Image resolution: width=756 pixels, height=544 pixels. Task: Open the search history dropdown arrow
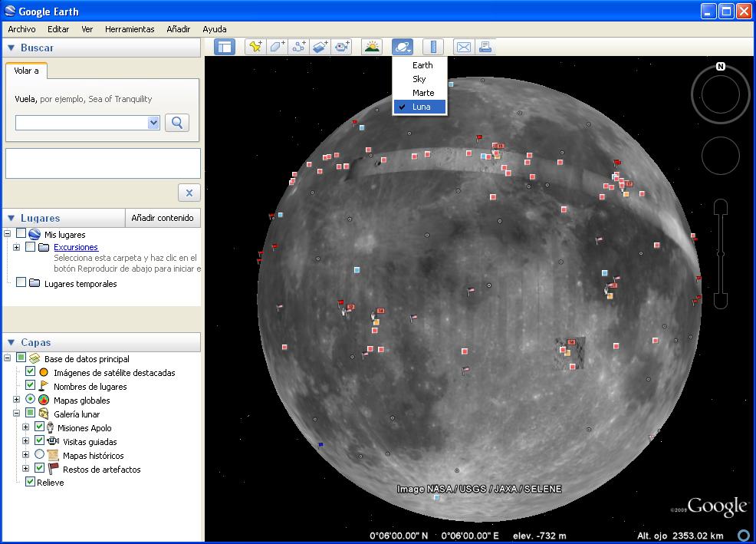pyautogui.click(x=153, y=123)
